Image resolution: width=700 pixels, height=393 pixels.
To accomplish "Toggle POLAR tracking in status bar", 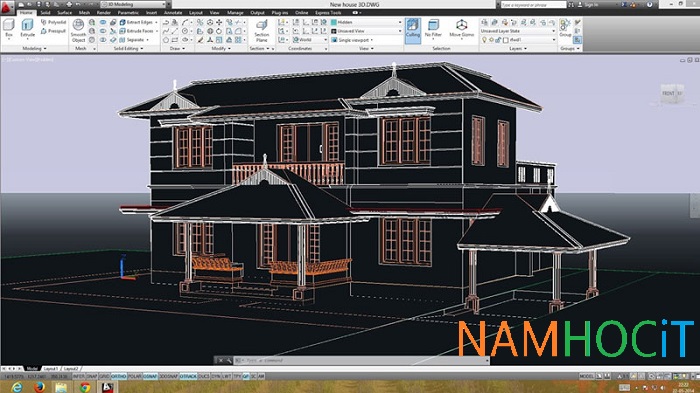I will pos(135,376).
